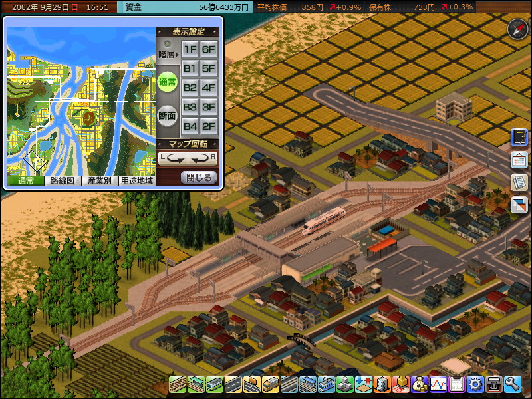Select floor 4F
This screenshot has height=399, width=532.
click(x=209, y=88)
